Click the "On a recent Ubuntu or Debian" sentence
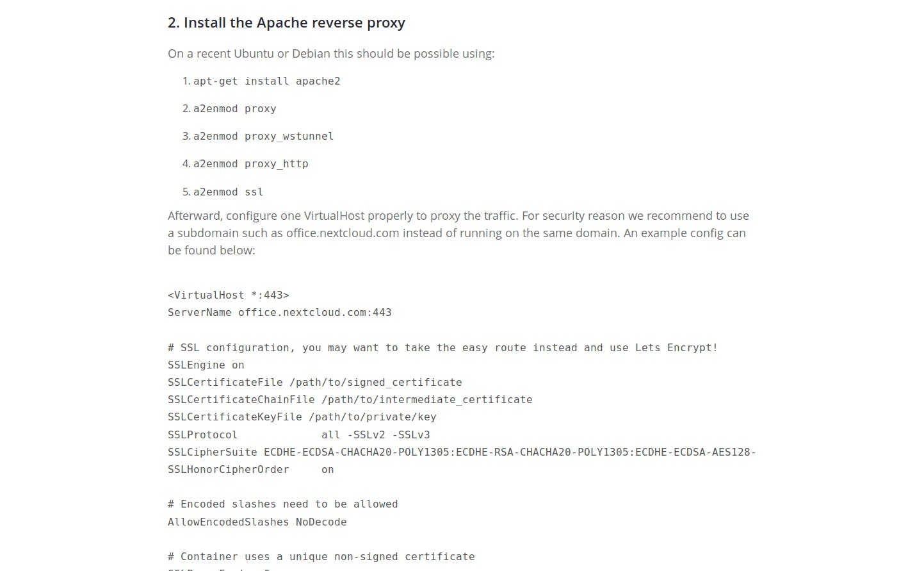Screen dimensions: 924x571 [x=330, y=54]
